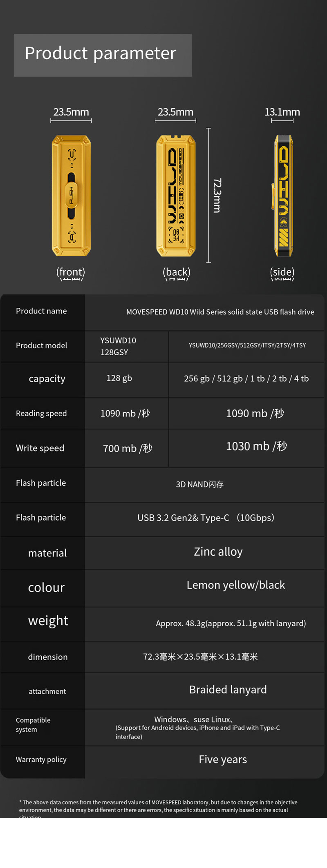
Task: Click the PUSH slider on front drive
Action: [71, 195]
